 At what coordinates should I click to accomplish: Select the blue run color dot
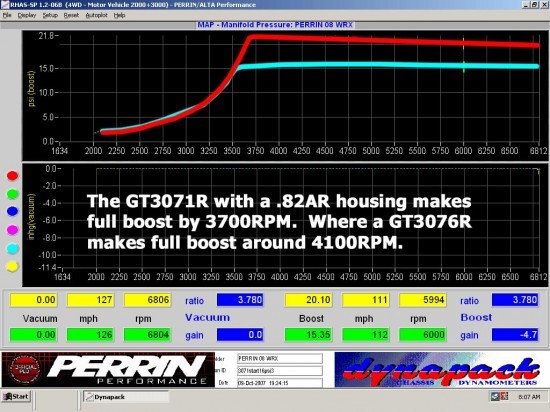[12, 211]
